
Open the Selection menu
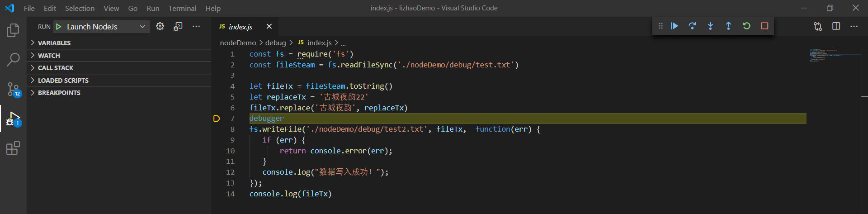coord(80,8)
